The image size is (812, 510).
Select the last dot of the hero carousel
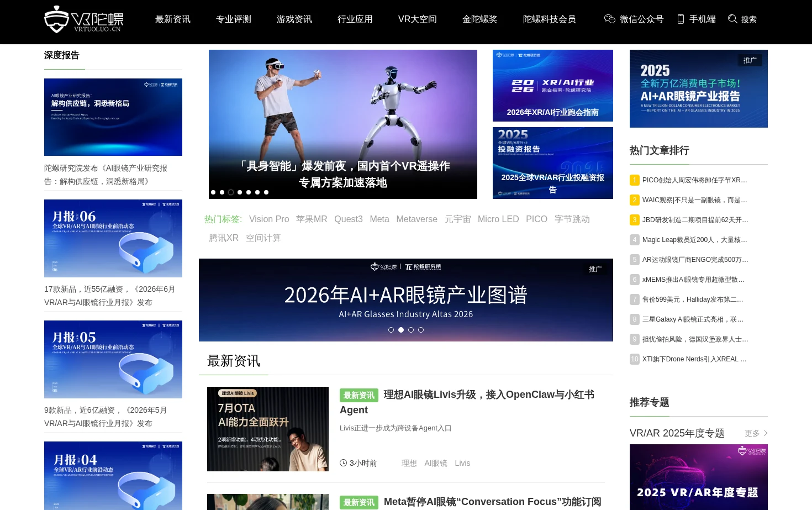point(266,192)
